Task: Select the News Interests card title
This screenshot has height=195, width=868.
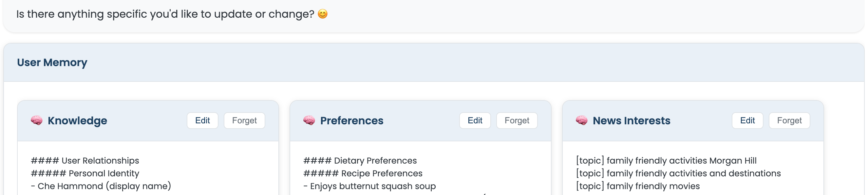Action: [631, 121]
